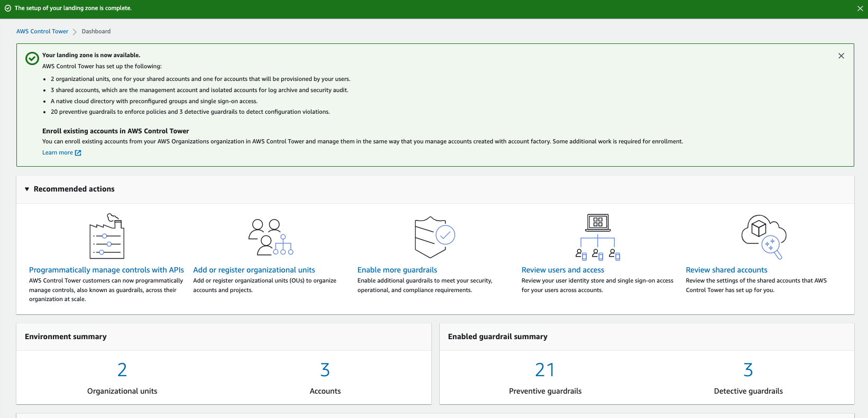Click the external link icon beside Learn more
Viewport: 868px width, 418px height.
78,153
